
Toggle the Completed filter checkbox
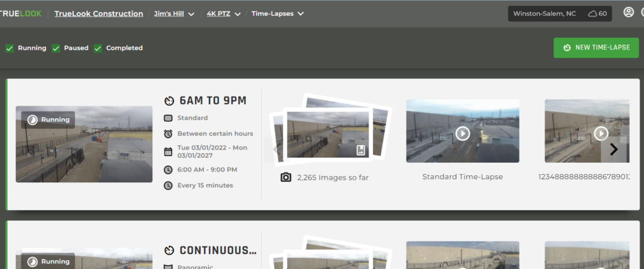97,48
